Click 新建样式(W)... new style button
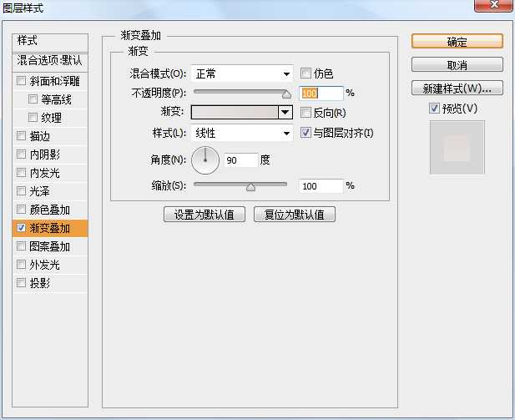 pos(457,88)
